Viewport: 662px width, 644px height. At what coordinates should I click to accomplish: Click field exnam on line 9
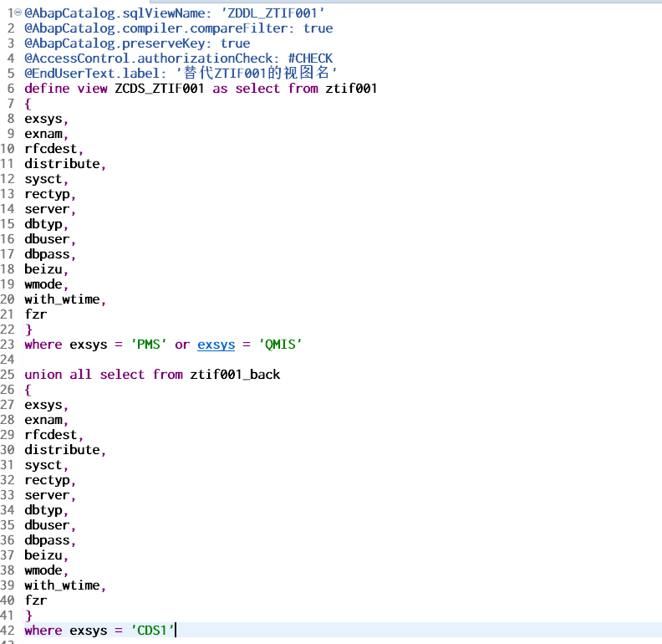click(x=43, y=134)
